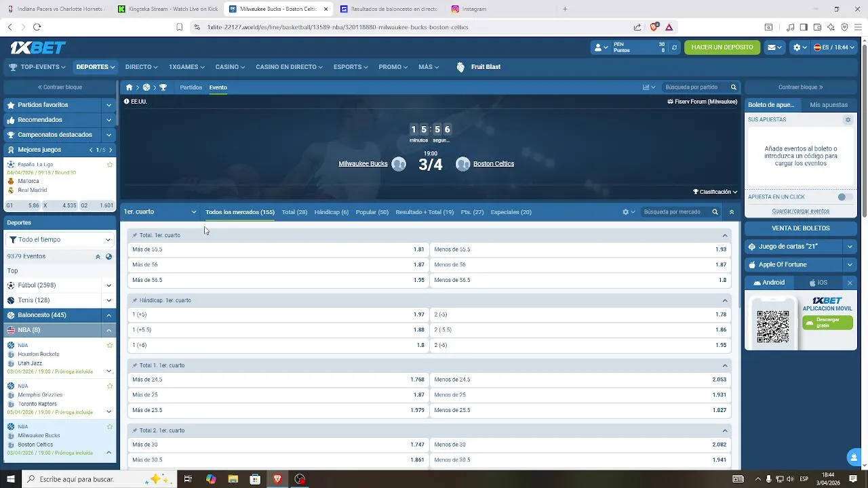Open language and time dropdown ES
Image resolution: width=868 pixels, height=488 pixels.
tap(834, 47)
